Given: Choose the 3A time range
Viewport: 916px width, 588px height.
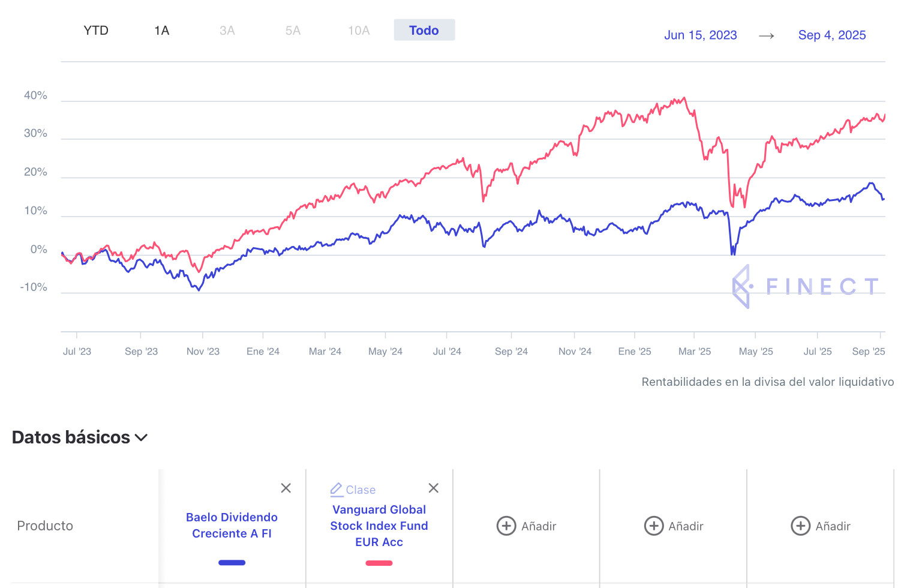Looking at the screenshot, I should point(227,31).
